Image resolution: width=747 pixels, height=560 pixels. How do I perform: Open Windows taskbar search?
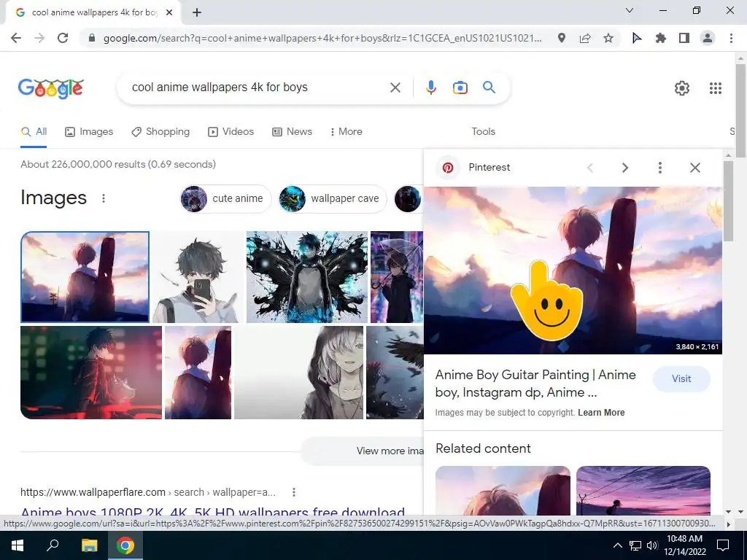(53, 545)
